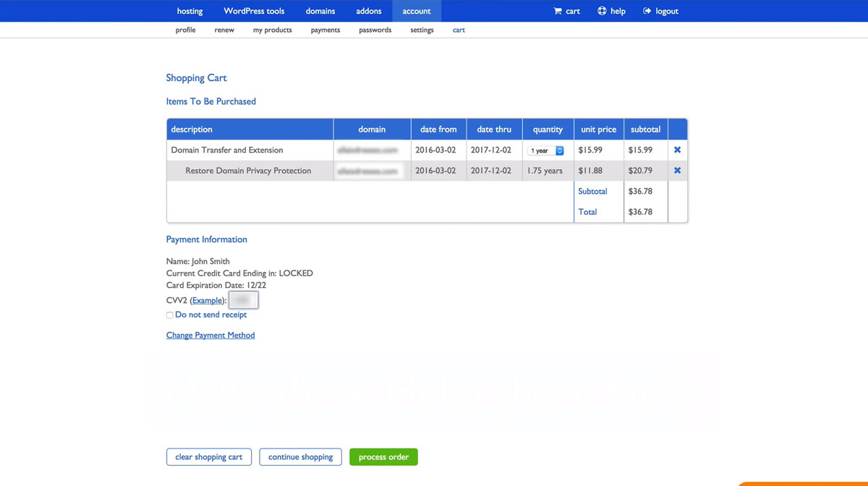Click the Total label in the table
Viewport: 868px width, 486px height.
[587, 212]
